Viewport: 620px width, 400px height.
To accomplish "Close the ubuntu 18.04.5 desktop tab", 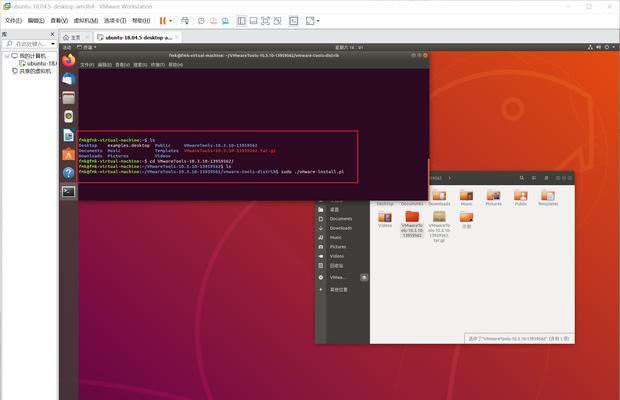I will [177, 37].
